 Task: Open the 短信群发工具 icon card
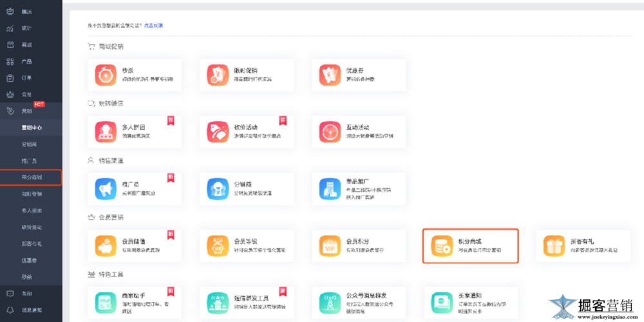coord(217,302)
